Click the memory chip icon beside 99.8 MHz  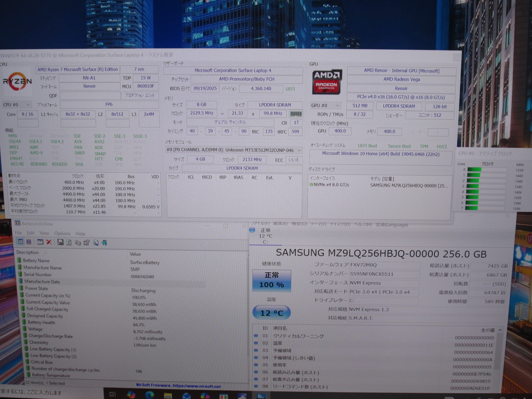[x=296, y=114]
